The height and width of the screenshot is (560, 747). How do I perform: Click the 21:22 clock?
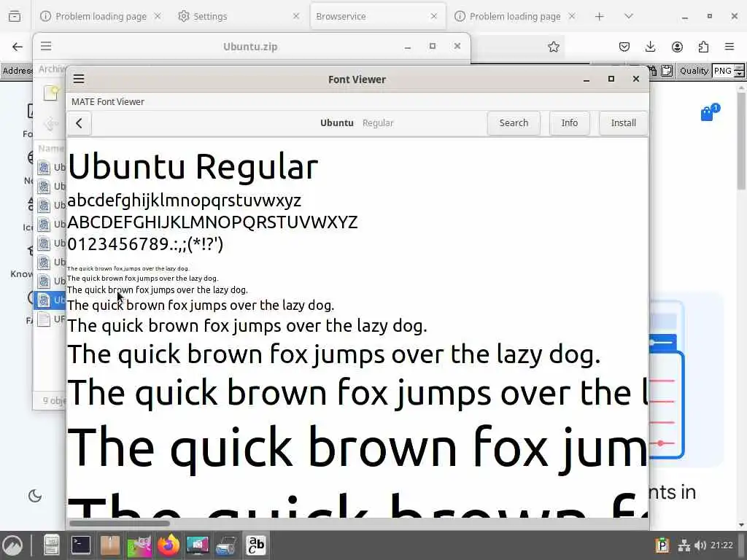pyautogui.click(x=721, y=545)
